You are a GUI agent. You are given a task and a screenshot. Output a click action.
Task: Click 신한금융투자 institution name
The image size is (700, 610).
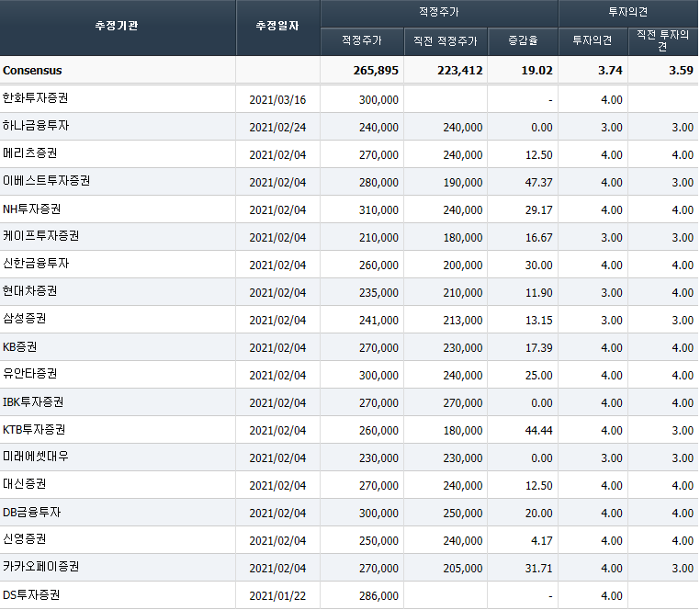point(36,264)
